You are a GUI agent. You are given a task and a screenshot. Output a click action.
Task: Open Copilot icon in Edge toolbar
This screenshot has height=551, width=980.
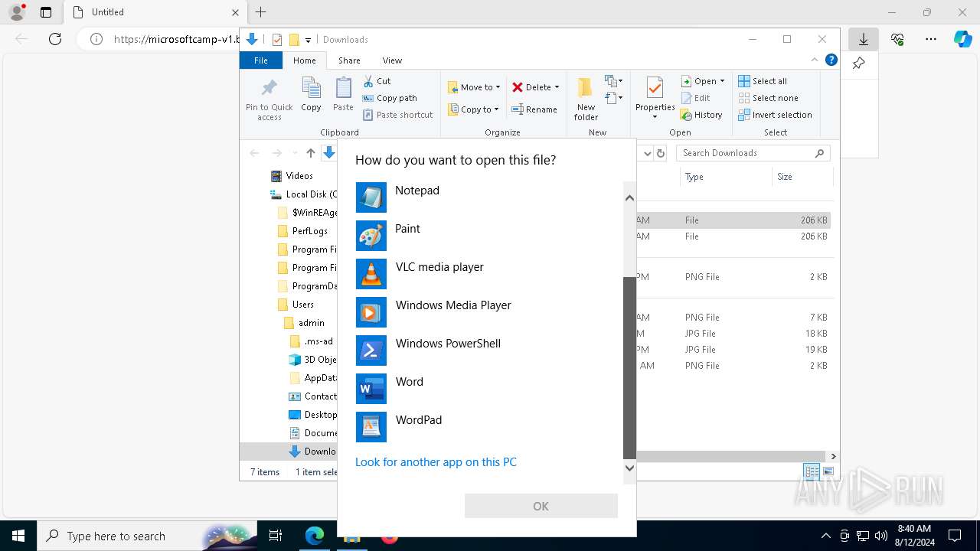(962, 39)
